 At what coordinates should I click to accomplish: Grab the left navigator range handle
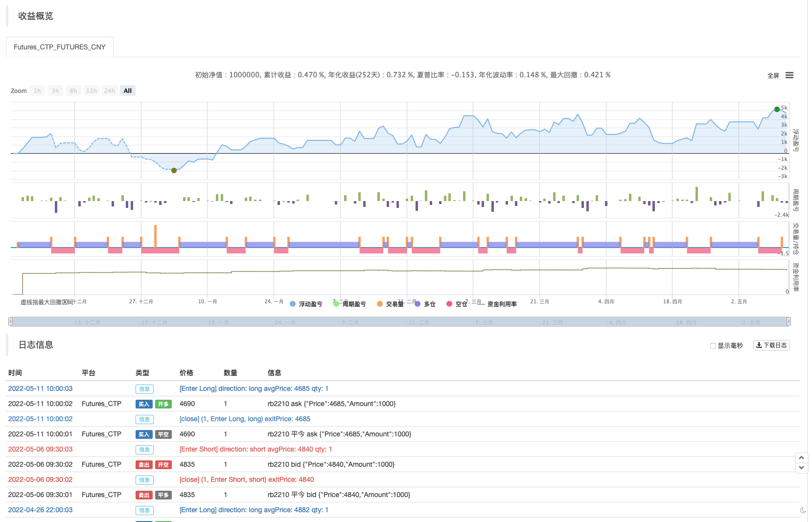(x=10, y=321)
